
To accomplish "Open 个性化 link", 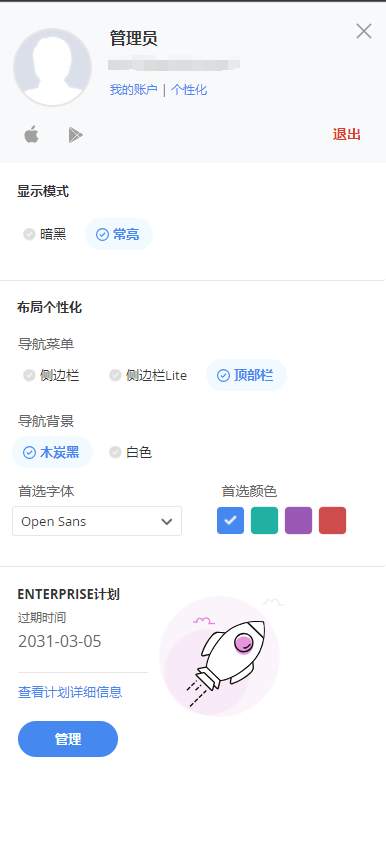I will tap(189, 90).
